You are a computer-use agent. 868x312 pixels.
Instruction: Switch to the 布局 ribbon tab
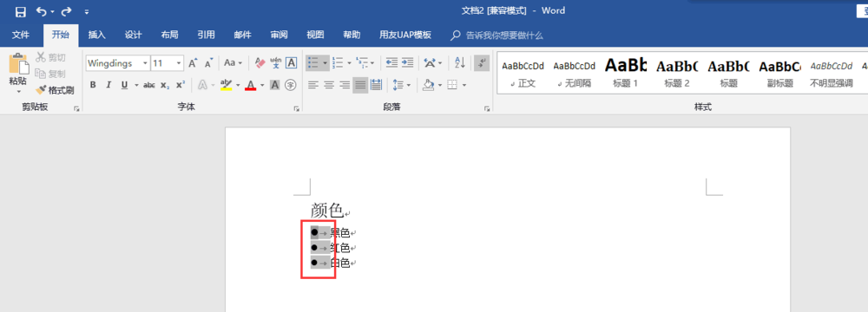click(169, 35)
